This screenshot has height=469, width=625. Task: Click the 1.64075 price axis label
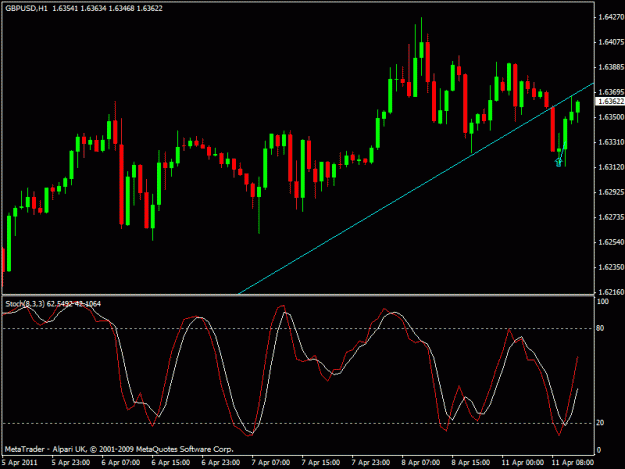(x=611, y=42)
